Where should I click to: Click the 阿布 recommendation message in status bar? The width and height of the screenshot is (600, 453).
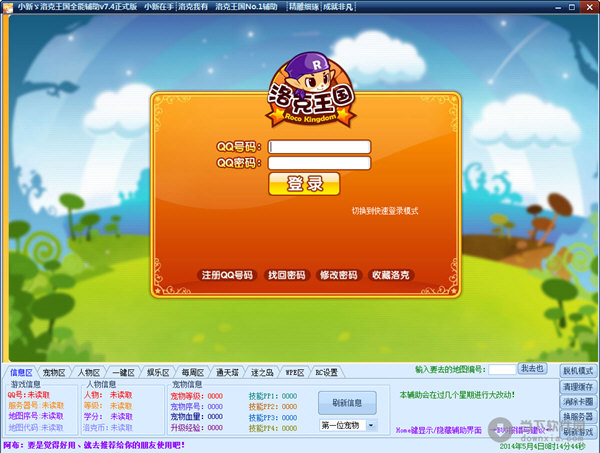point(94,445)
